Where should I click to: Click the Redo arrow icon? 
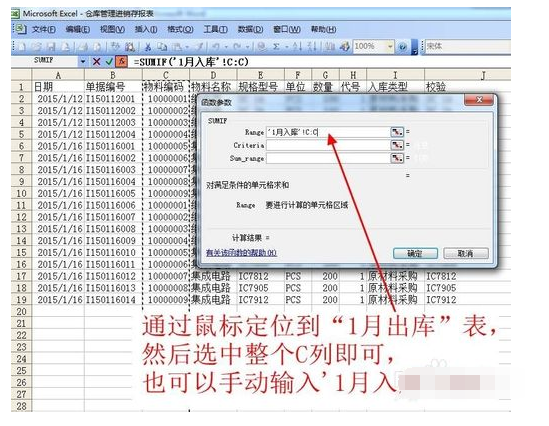[x=237, y=47]
